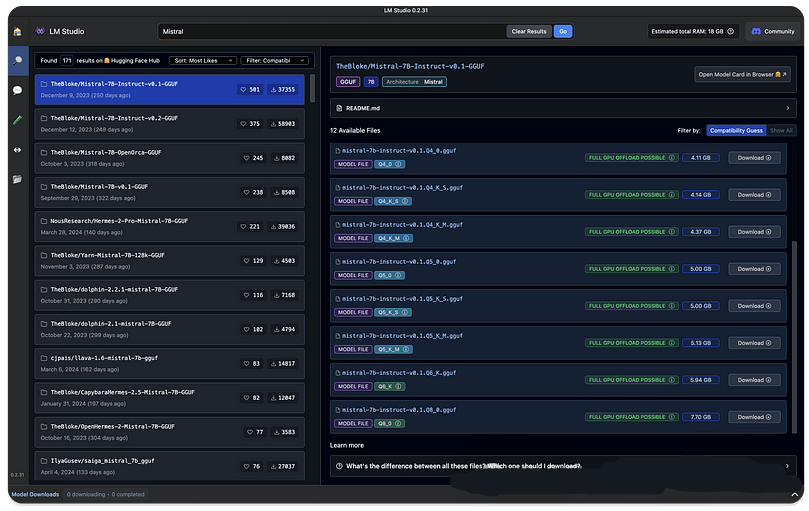The image size is (809, 511).
Task: Open Filter: Compatible dropdown
Action: (x=274, y=61)
